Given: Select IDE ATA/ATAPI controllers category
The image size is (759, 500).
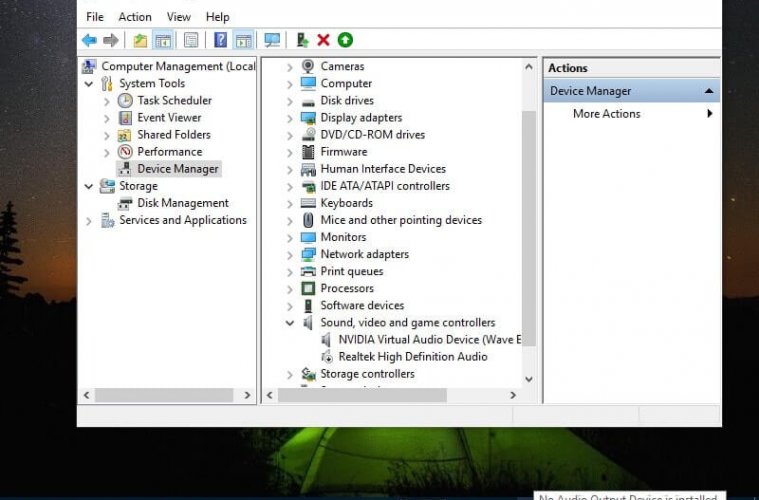Looking at the screenshot, I should [x=385, y=186].
